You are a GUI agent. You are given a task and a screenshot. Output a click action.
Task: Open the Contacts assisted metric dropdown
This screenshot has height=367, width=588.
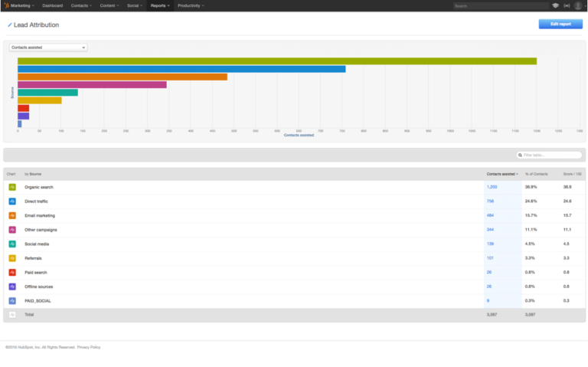coord(48,48)
